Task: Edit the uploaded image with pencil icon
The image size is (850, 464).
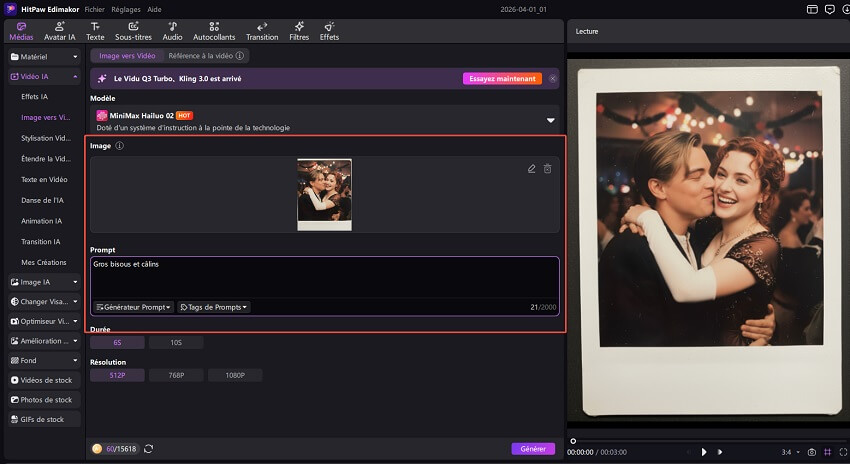Action: pyautogui.click(x=532, y=169)
